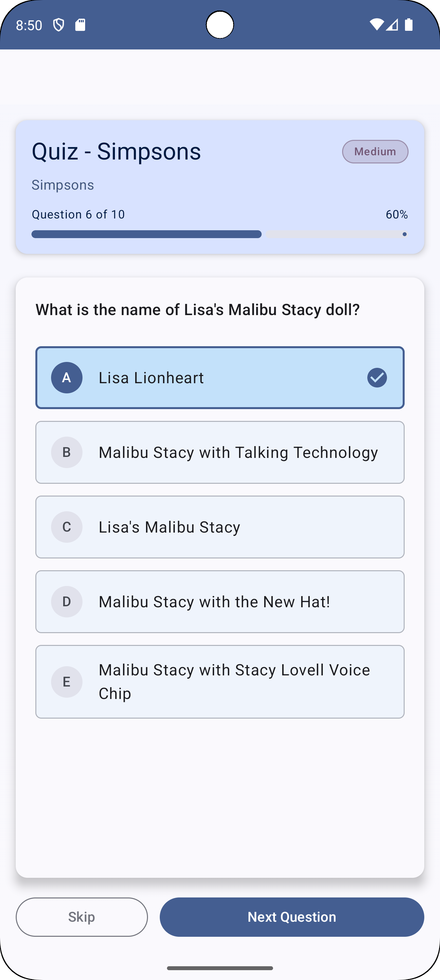
Task: Tap the letter E circle badge
Action: point(66,681)
